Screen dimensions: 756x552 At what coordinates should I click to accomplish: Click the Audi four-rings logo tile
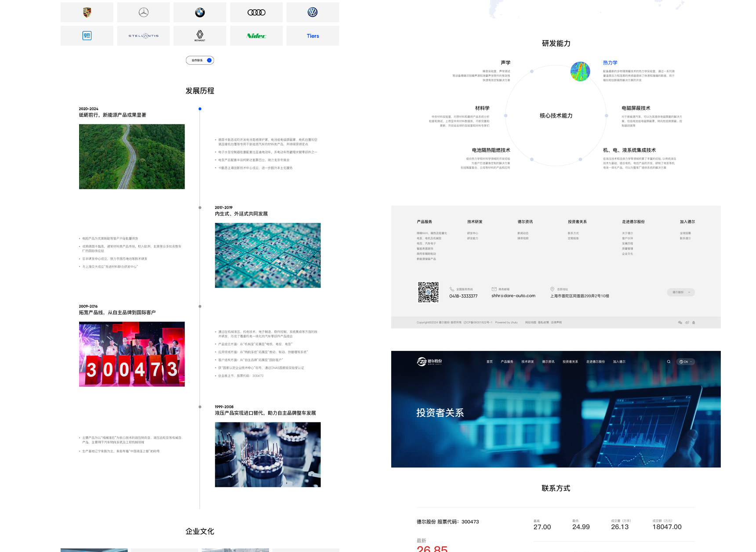click(x=256, y=12)
